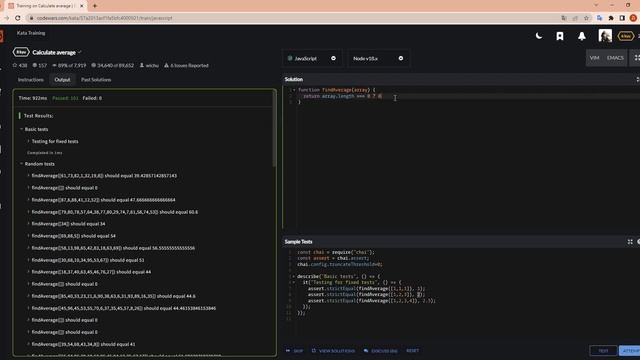Expand the Sample Tests panel fullscreen icon
The height and width of the screenshot is (360, 640).
pos(630,242)
